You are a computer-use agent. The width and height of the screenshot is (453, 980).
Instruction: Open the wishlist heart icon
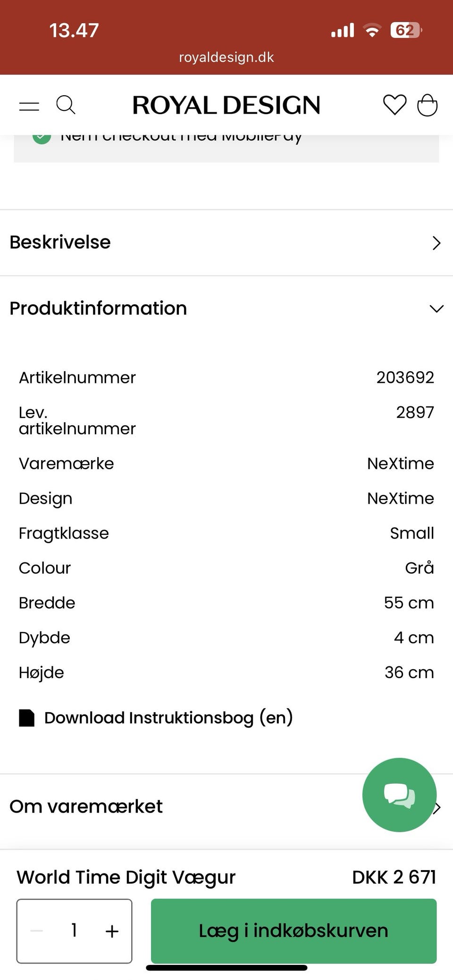394,105
